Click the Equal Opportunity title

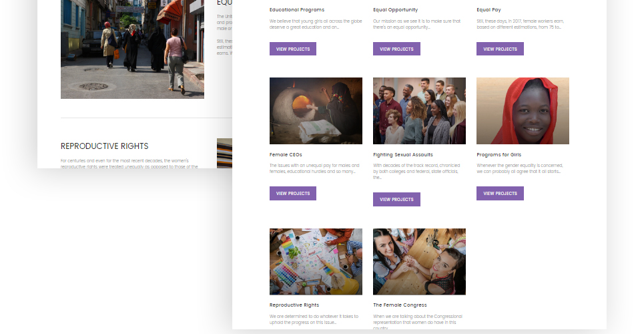(396, 10)
